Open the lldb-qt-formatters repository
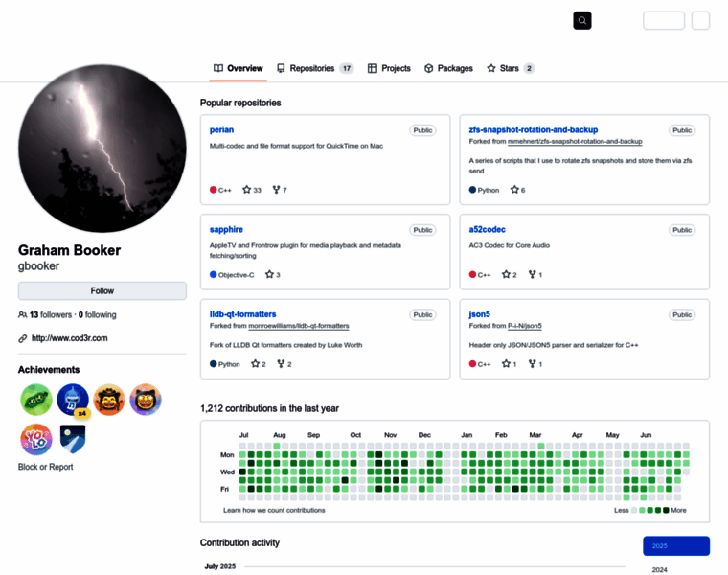 [x=242, y=314]
